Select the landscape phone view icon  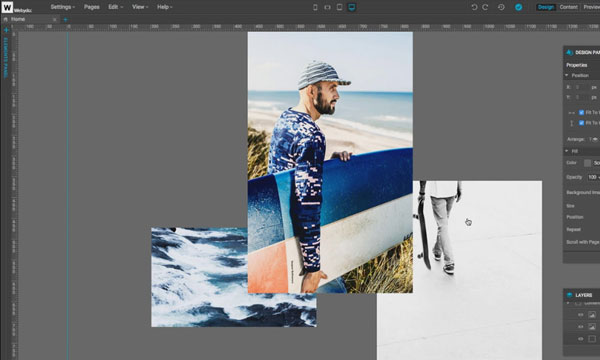coord(327,7)
